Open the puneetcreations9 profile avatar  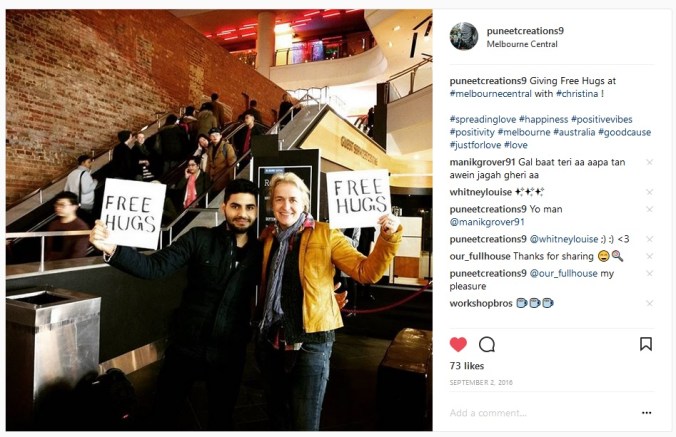pyautogui.click(x=464, y=37)
